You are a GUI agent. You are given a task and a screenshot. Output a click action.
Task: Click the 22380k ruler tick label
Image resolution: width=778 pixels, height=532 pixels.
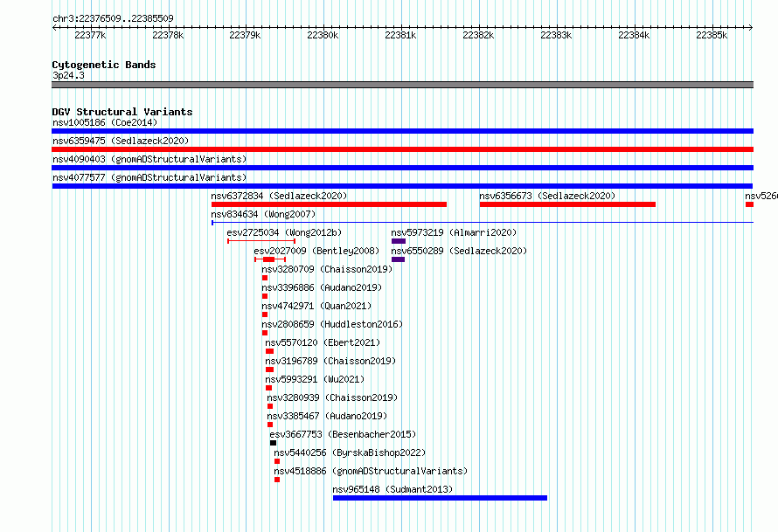click(x=323, y=35)
